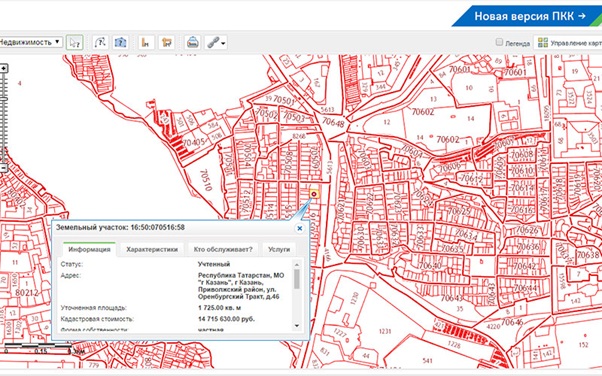Click cadastral block 80212 on map
Viewport: 602px width, 376px height.
tap(27, 293)
